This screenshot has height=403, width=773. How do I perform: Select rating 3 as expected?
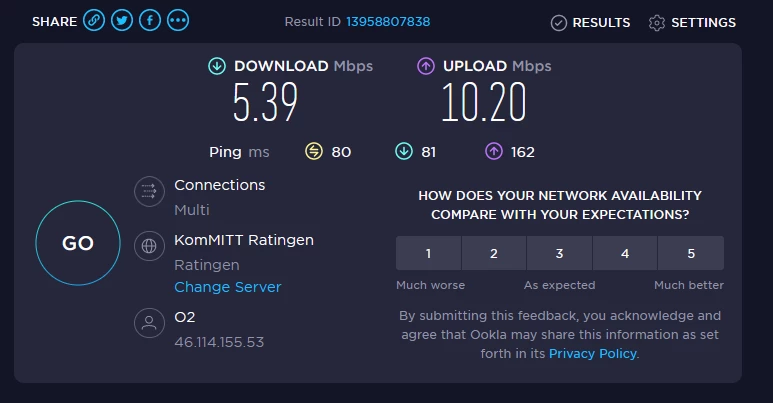pyautogui.click(x=559, y=253)
